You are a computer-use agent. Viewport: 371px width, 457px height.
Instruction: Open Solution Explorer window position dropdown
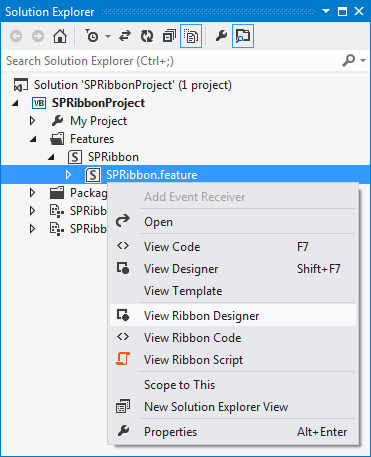[x=326, y=11]
